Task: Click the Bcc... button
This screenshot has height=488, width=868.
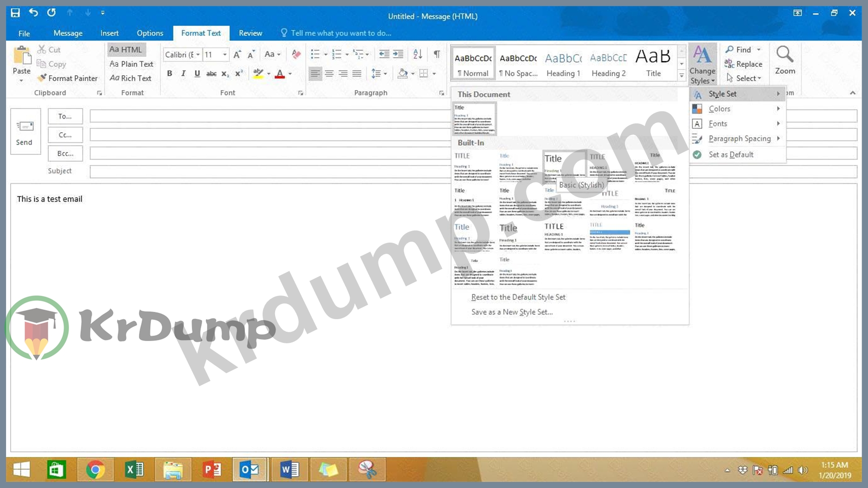Action: coord(65,154)
